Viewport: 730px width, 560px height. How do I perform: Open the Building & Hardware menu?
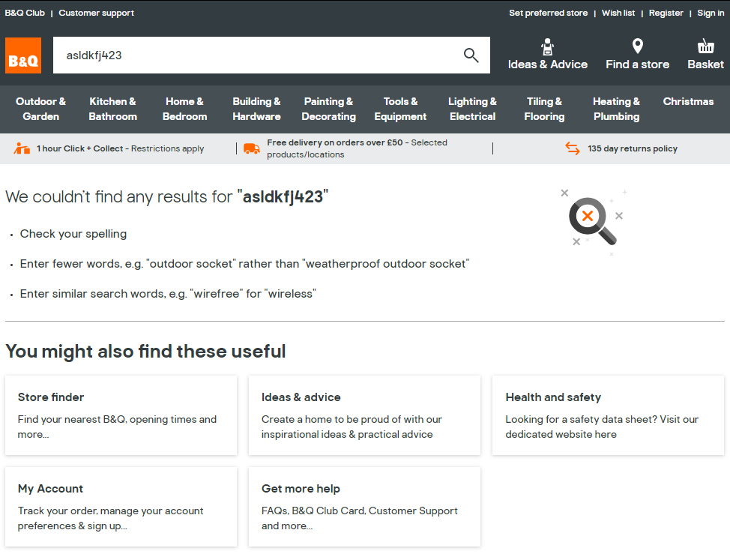tap(256, 109)
